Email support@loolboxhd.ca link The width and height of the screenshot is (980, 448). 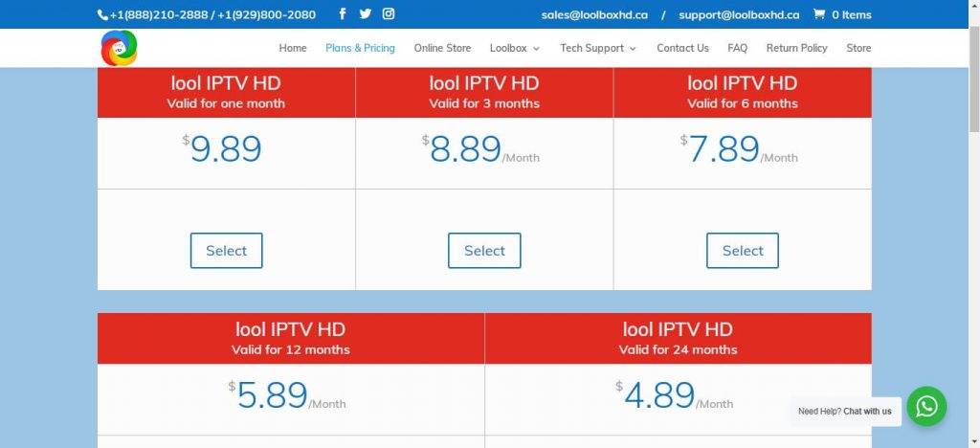pos(739,14)
